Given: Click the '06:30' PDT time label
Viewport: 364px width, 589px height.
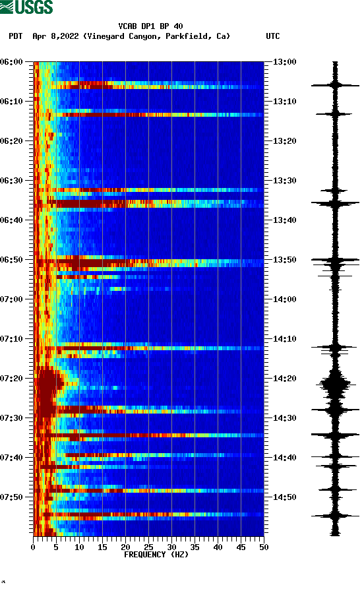Looking at the screenshot, I should (11, 180).
